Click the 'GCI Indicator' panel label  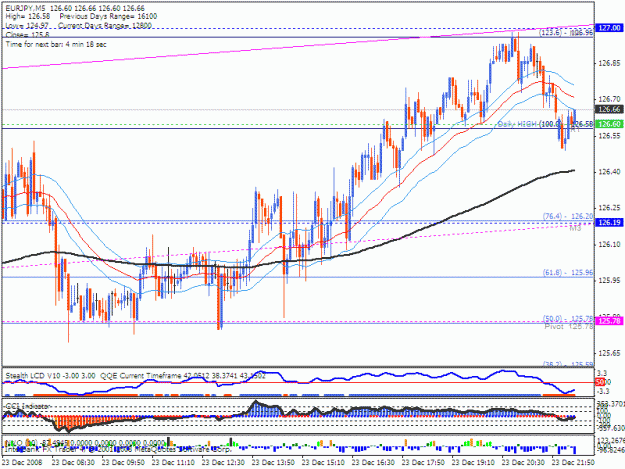click(x=28, y=406)
